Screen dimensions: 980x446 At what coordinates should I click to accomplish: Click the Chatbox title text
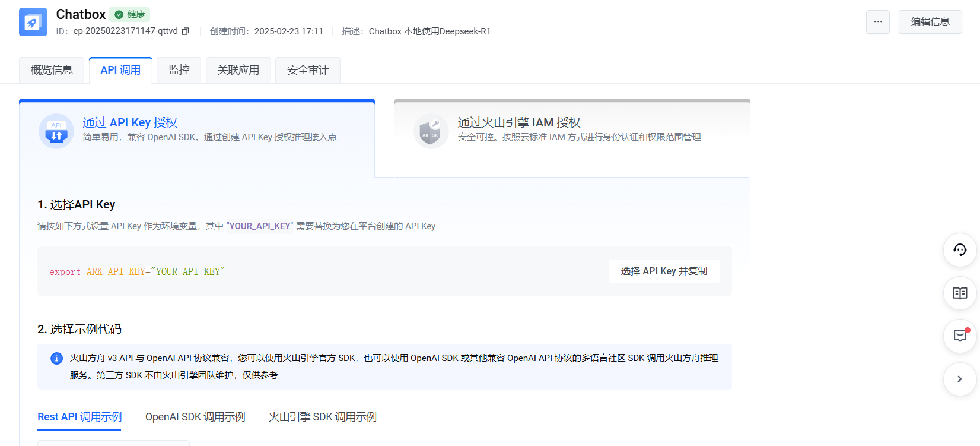[x=81, y=14]
